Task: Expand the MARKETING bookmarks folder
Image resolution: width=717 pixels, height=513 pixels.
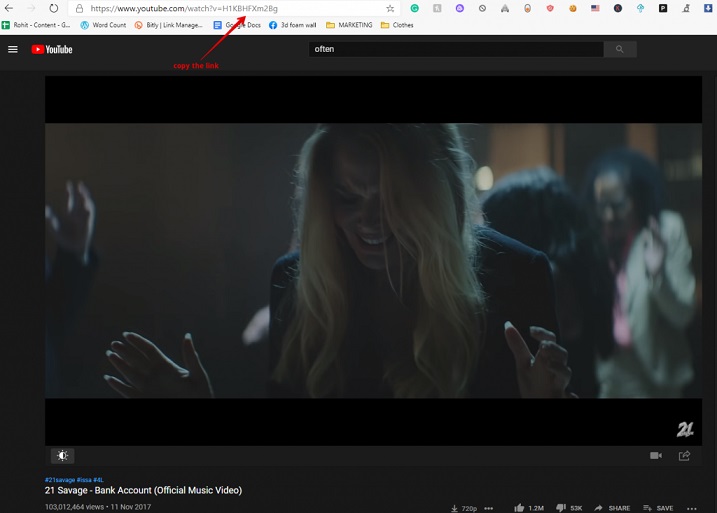Action: [349, 25]
